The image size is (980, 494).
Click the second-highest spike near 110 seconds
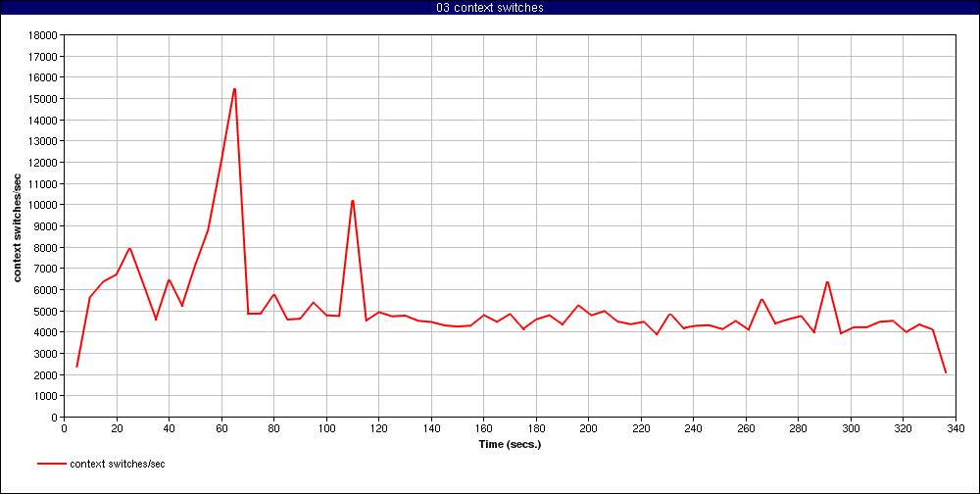353,201
